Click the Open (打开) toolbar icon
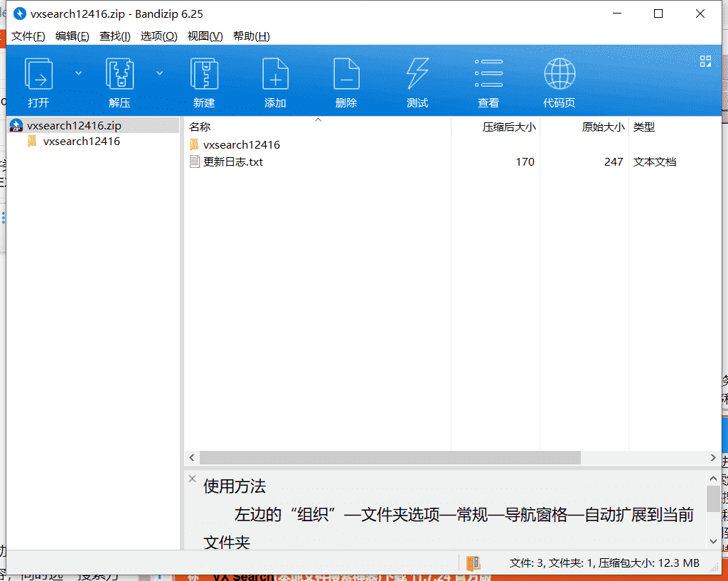The image size is (728, 581). click(x=38, y=73)
